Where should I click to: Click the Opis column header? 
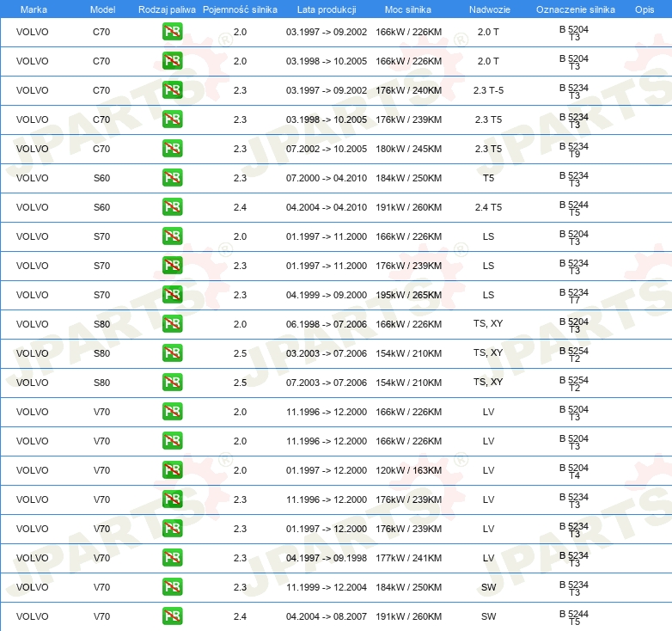(645, 9)
